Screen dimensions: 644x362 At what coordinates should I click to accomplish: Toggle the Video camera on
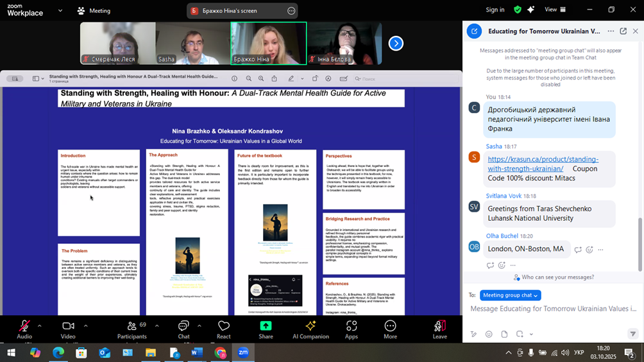pos(68,327)
